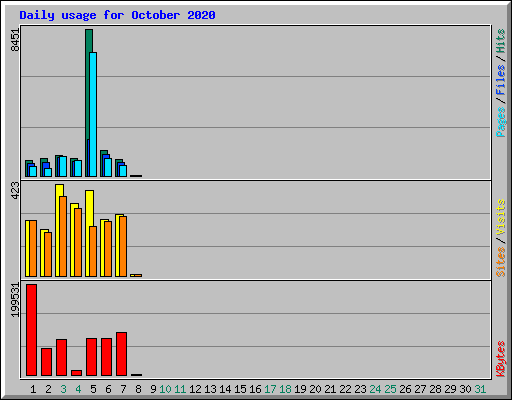Select the tallest red KBytes bar on day 1
512x400 pixels.
coord(31,330)
